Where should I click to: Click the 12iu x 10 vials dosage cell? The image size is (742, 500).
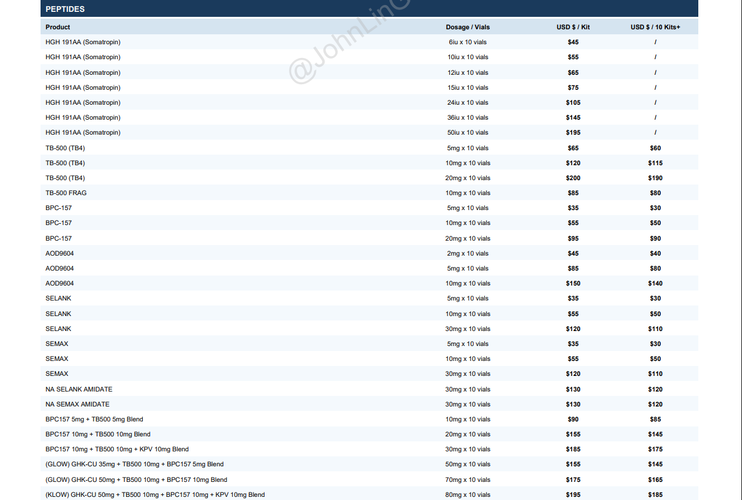[468, 72]
